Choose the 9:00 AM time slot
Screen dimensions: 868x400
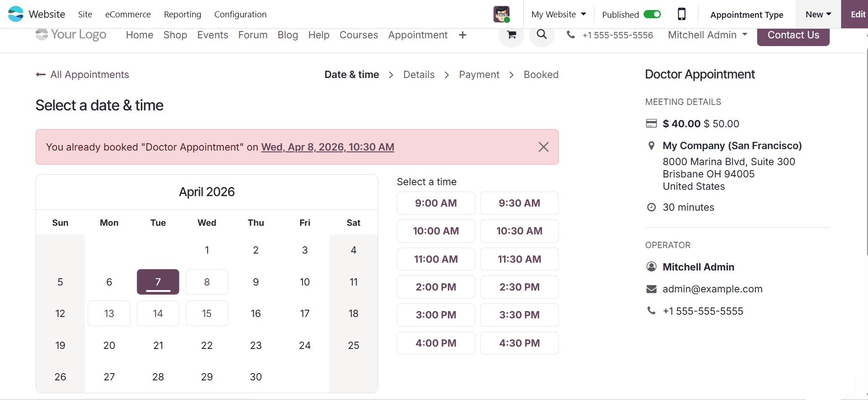click(436, 203)
